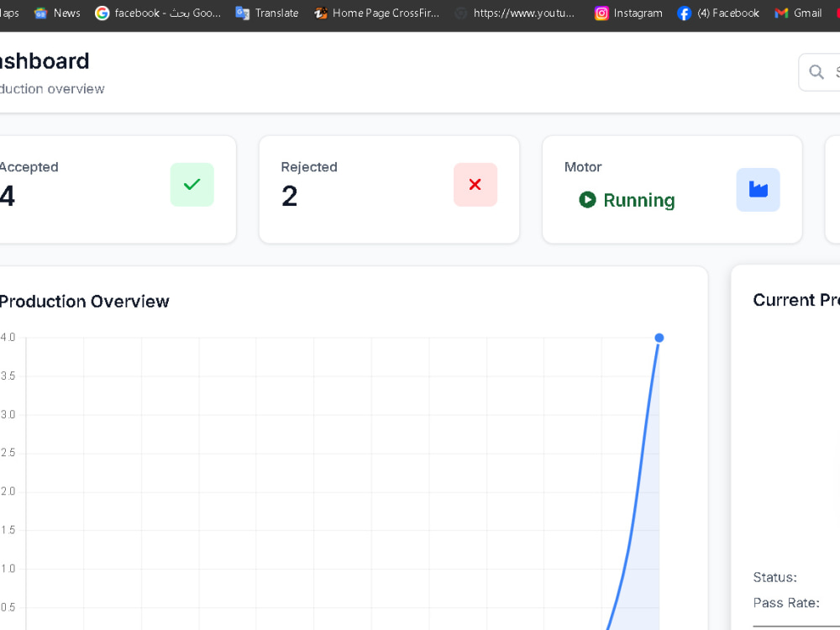Select the Accepted count value 4
The height and width of the screenshot is (630, 840).
(x=8, y=196)
